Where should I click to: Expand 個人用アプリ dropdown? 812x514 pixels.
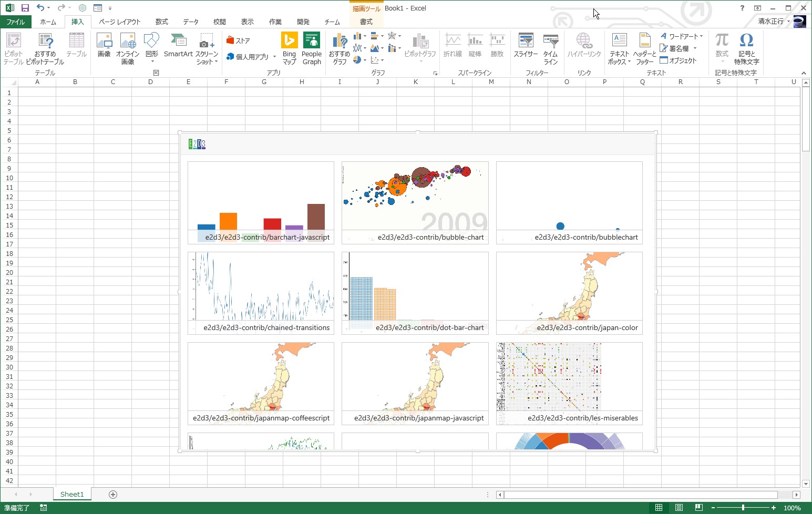pos(274,57)
